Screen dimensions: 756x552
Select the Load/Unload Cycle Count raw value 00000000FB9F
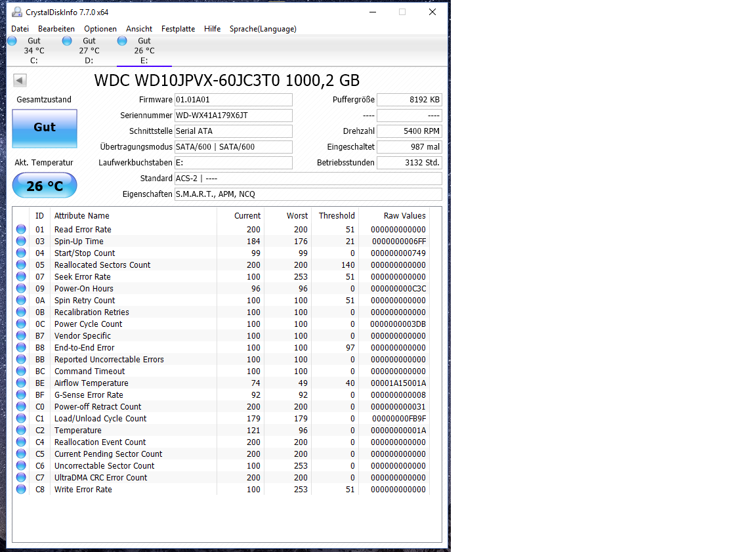pyautogui.click(x=399, y=419)
